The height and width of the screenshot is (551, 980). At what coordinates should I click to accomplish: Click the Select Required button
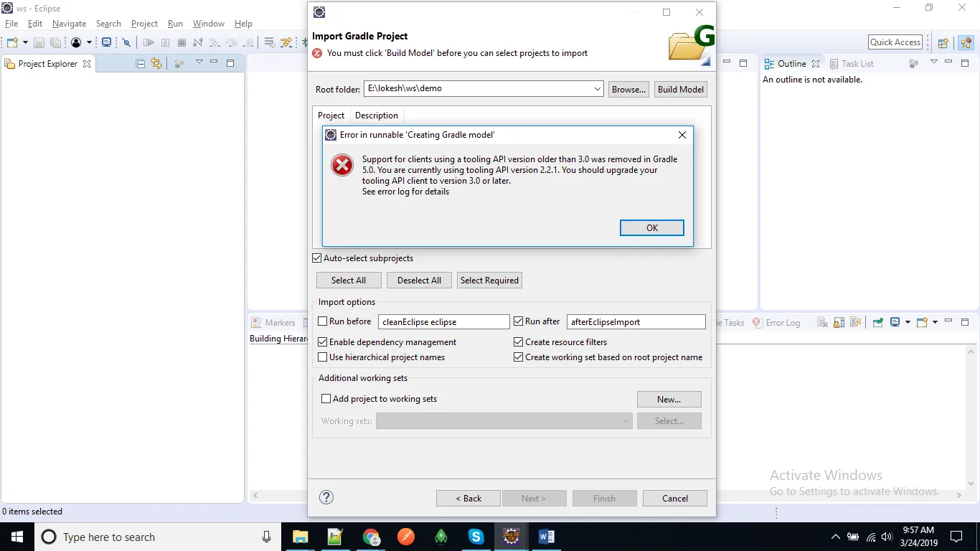click(x=489, y=281)
